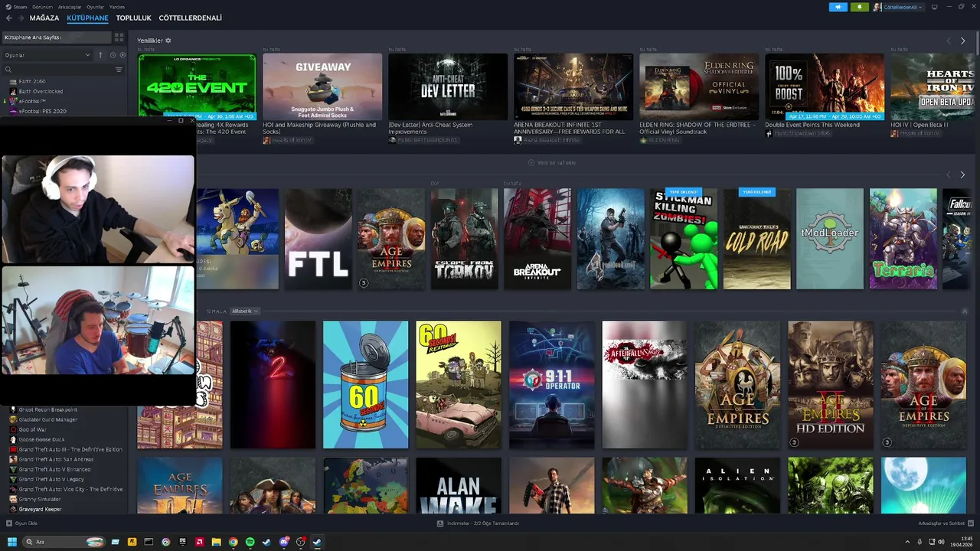
Task: Select Graveyard Keeper in sidebar
Action: click(x=41, y=509)
